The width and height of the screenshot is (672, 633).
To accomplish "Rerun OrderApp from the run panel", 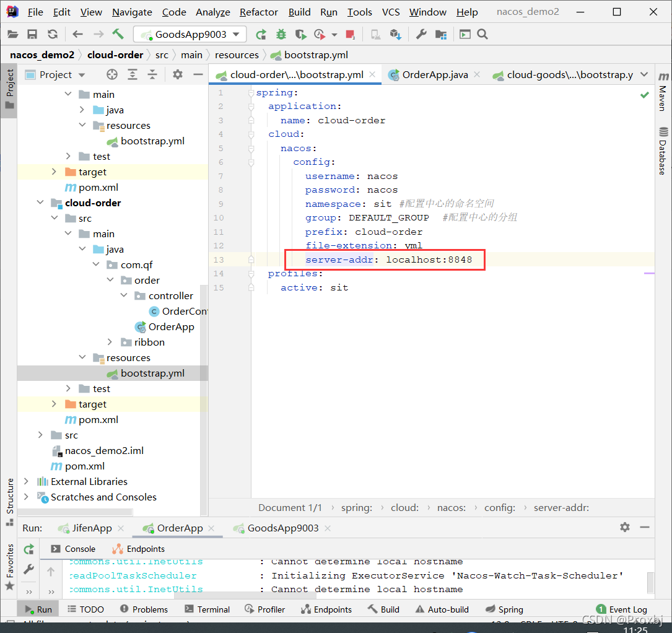I will coord(28,549).
